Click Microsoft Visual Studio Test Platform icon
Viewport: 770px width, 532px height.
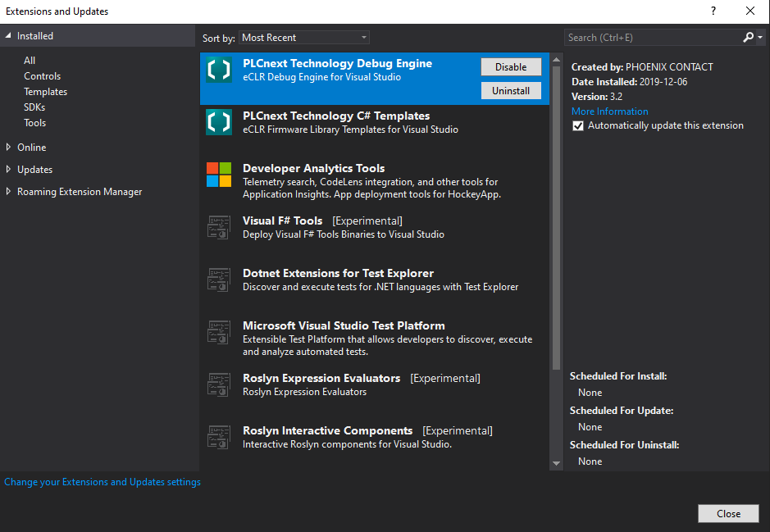pyautogui.click(x=219, y=332)
